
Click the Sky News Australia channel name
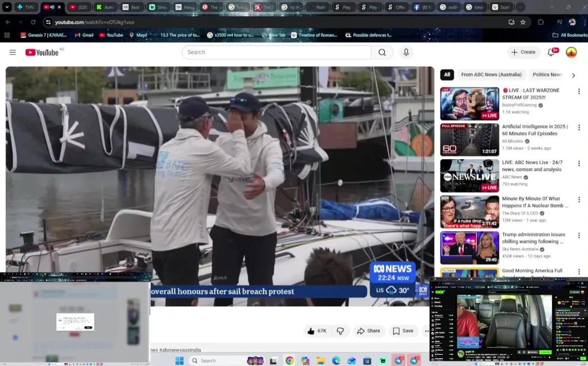(x=520, y=250)
